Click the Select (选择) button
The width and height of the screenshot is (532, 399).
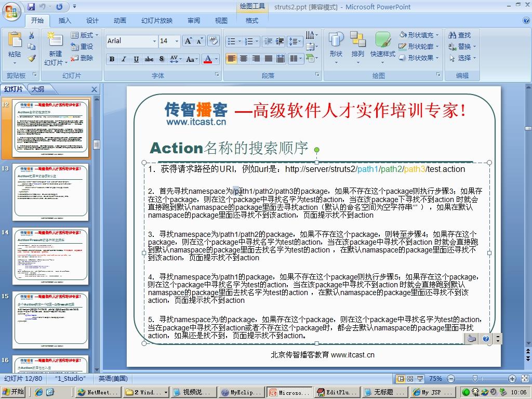pyautogui.click(x=462, y=58)
